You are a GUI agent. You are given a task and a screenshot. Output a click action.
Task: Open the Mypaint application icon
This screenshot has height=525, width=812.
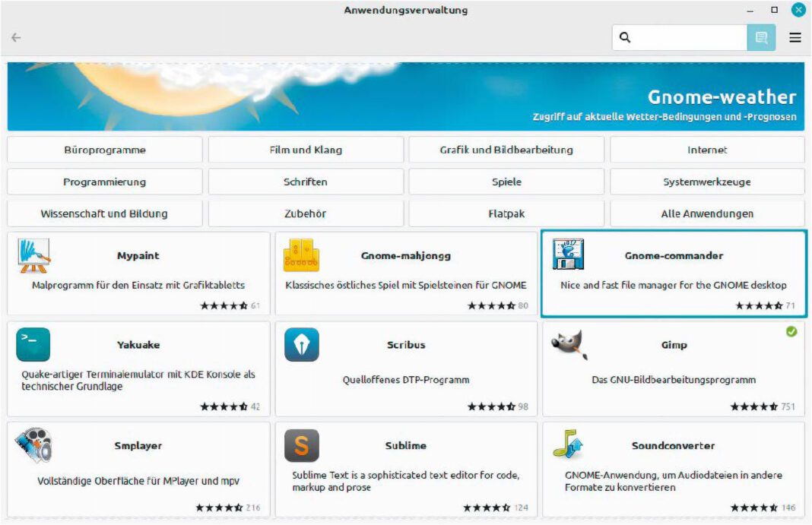point(33,257)
